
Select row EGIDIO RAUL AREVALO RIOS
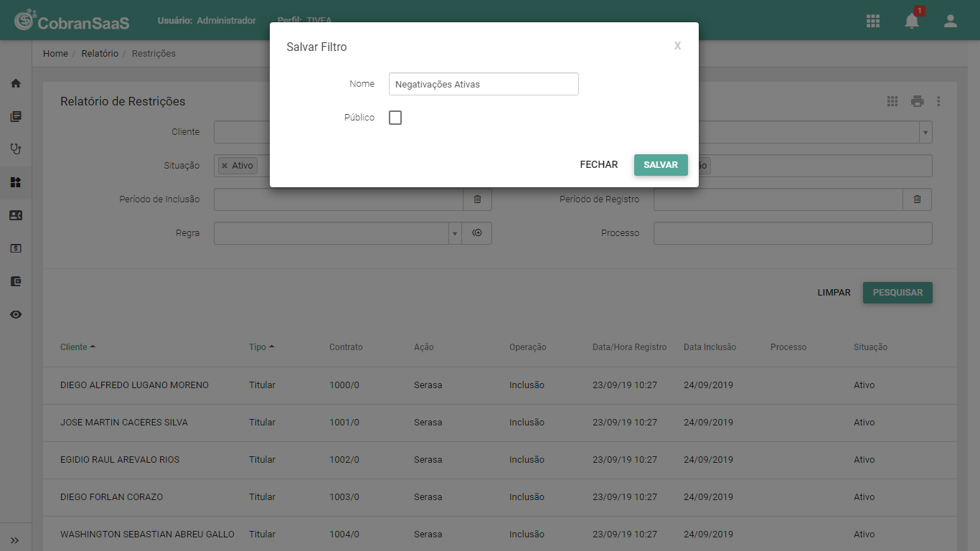pyautogui.click(x=500, y=460)
